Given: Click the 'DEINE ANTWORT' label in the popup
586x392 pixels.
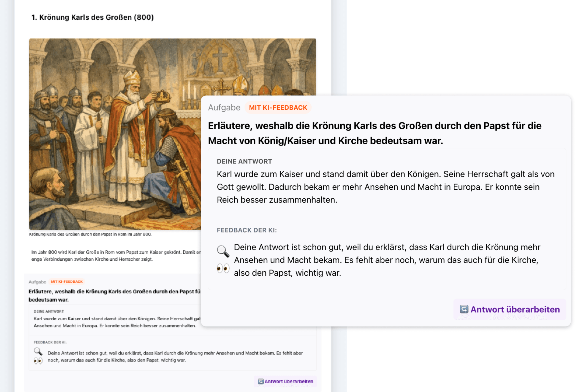Looking at the screenshot, I should point(244,162).
